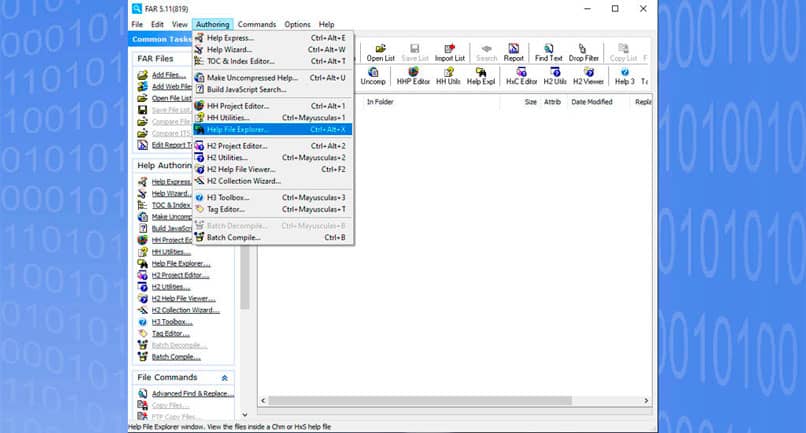Select TOC & Index Editor... menu entry

click(x=272, y=61)
